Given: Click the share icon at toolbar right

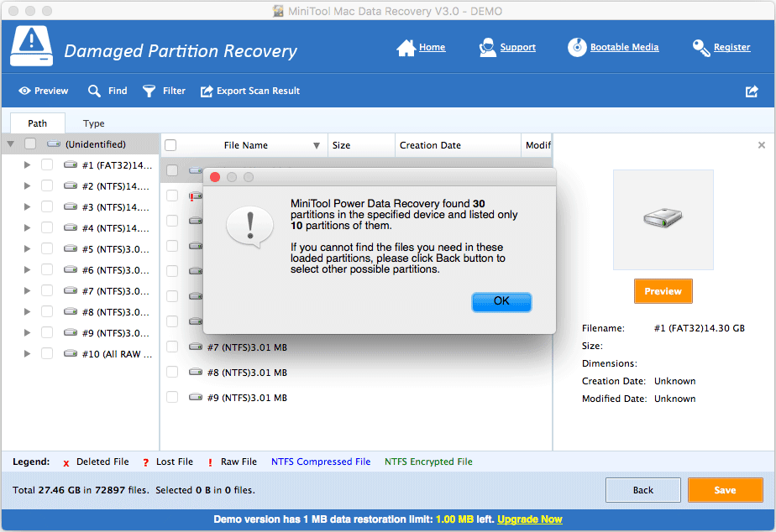Looking at the screenshot, I should [x=752, y=91].
